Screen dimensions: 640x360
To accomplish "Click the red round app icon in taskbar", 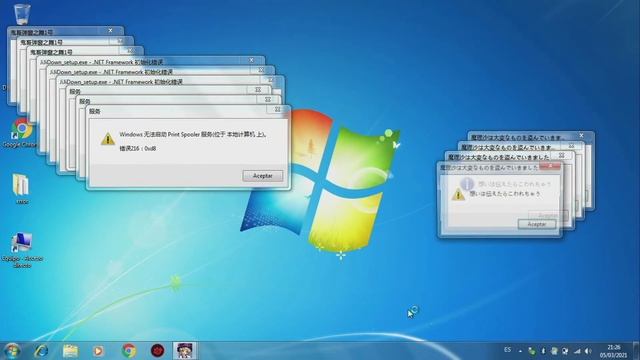I will click(158, 351).
